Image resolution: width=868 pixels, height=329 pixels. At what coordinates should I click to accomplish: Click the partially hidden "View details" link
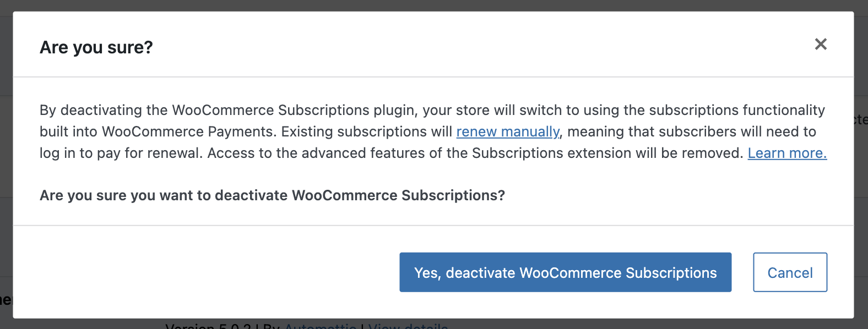click(x=408, y=326)
